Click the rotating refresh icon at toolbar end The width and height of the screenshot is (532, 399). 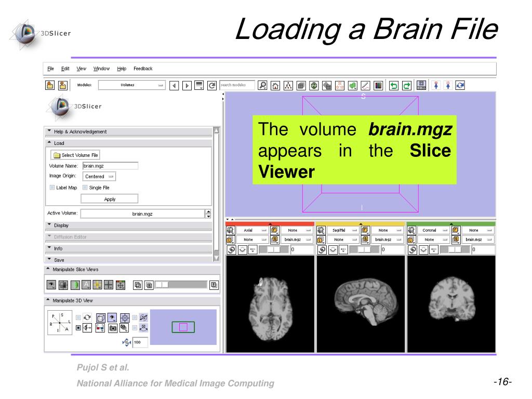tap(460, 86)
